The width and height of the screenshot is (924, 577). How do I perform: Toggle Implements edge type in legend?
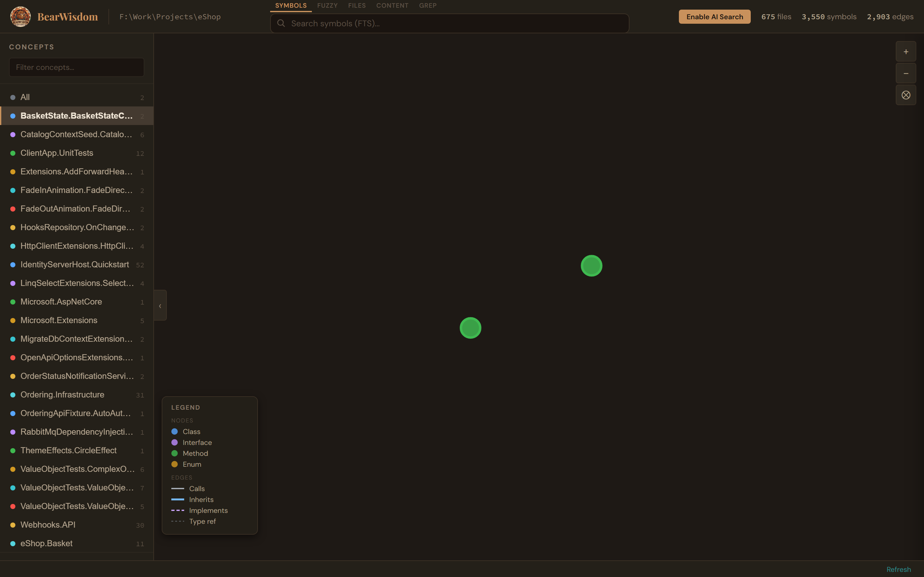point(177,511)
